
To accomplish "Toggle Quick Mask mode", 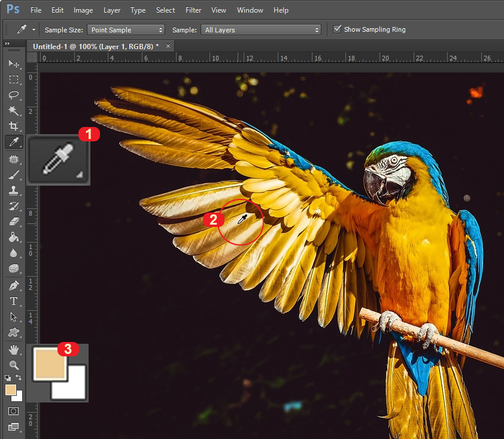I will pyautogui.click(x=14, y=411).
